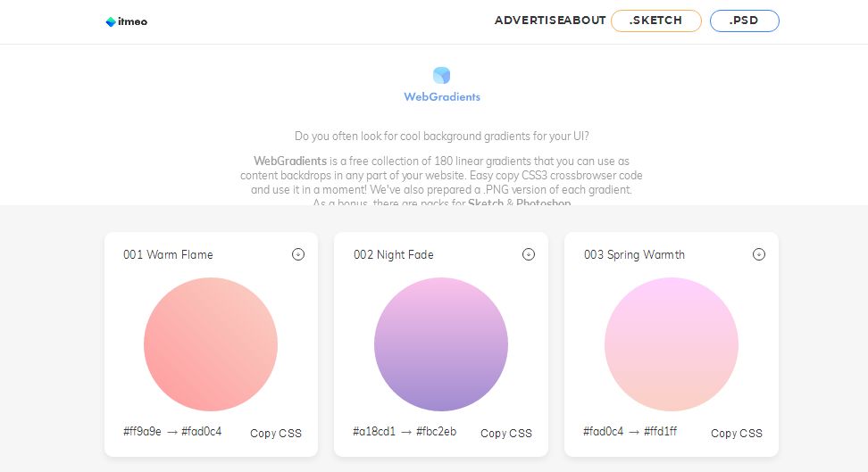Image resolution: width=868 pixels, height=472 pixels.
Task: Click the #fad0c4 code on Spring Warmth card
Action: pos(604,431)
